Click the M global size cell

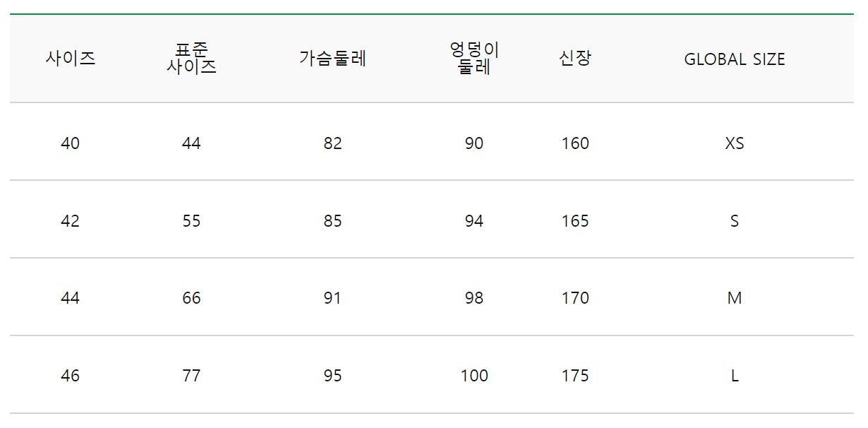point(735,298)
